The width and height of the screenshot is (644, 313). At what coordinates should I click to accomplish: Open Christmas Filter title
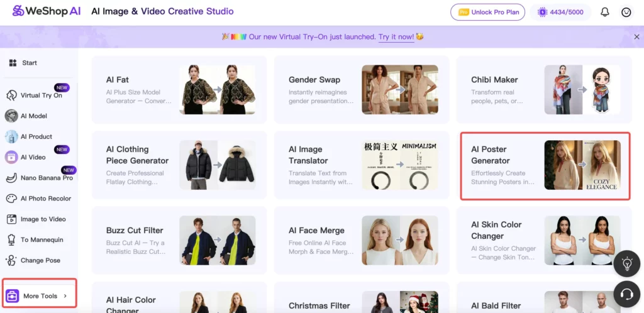coord(319,305)
